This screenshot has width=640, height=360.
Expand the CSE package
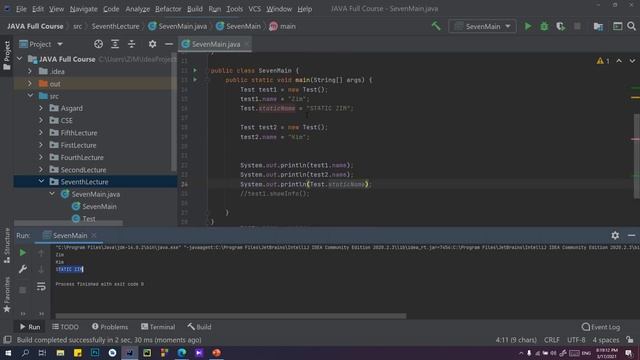click(41, 120)
